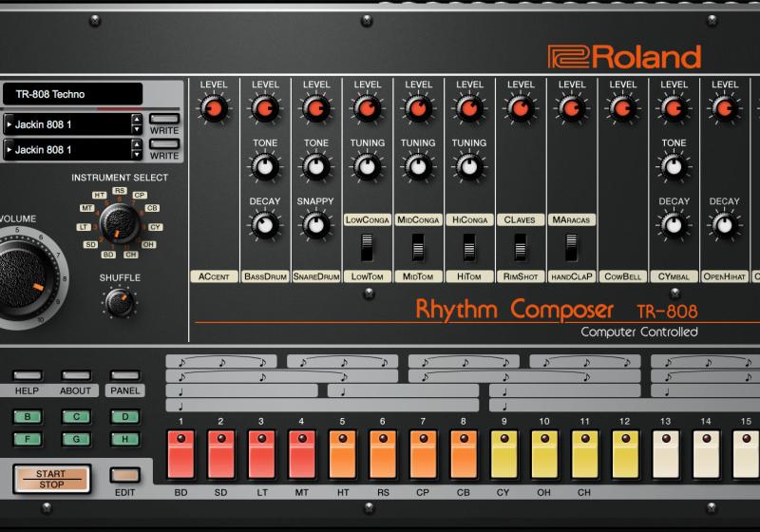Viewport: 760px width, 532px height.
Task: Click the Cymbal LEVEL knob
Action: pyautogui.click(x=674, y=108)
